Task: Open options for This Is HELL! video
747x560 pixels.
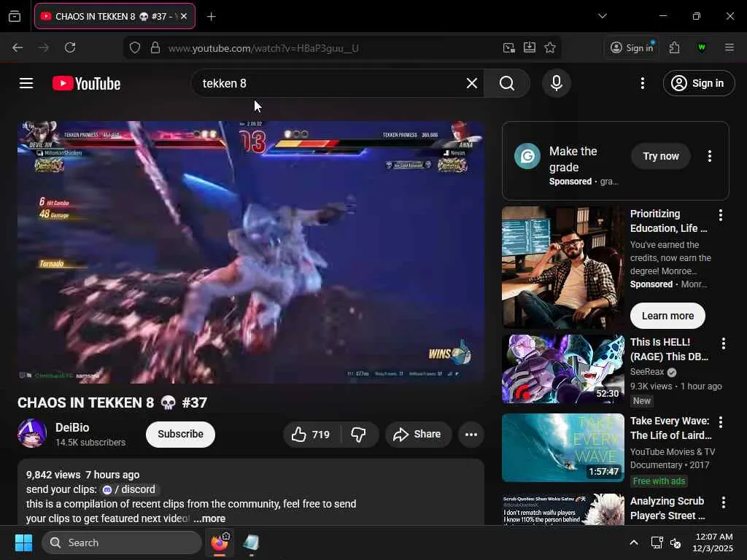Action: (723, 343)
